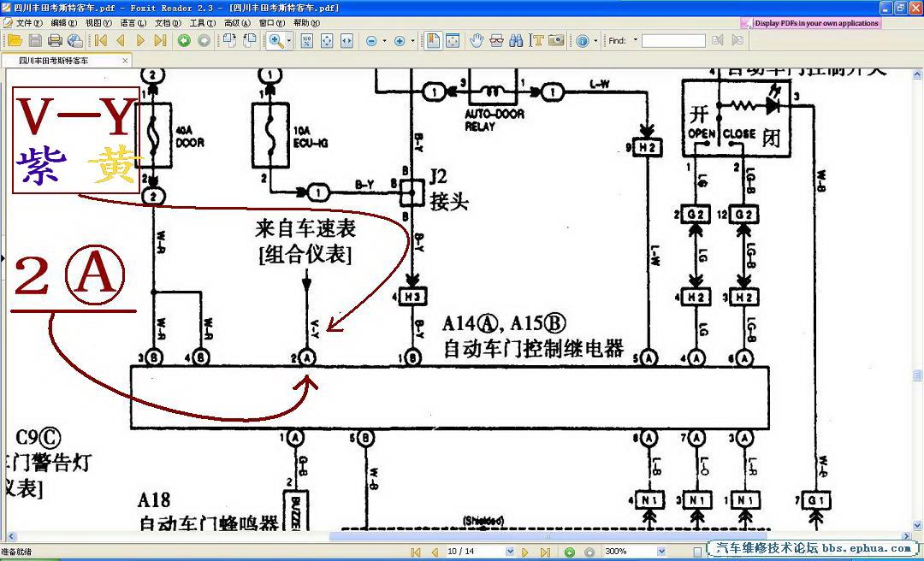
Task: Open the 300% zoom level dropdown
Action: [661, 552]
